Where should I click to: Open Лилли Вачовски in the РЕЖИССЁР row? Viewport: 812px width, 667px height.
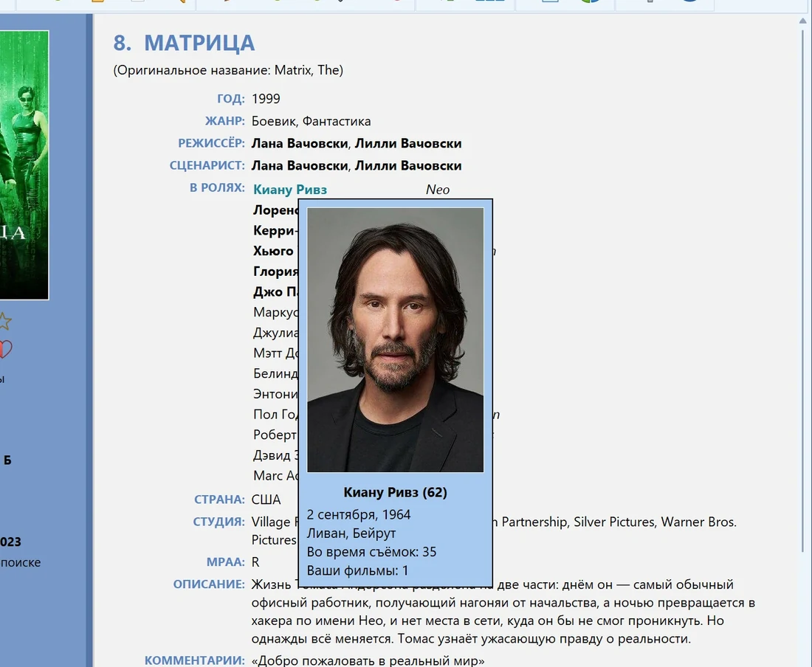click(x=408, y=143)
